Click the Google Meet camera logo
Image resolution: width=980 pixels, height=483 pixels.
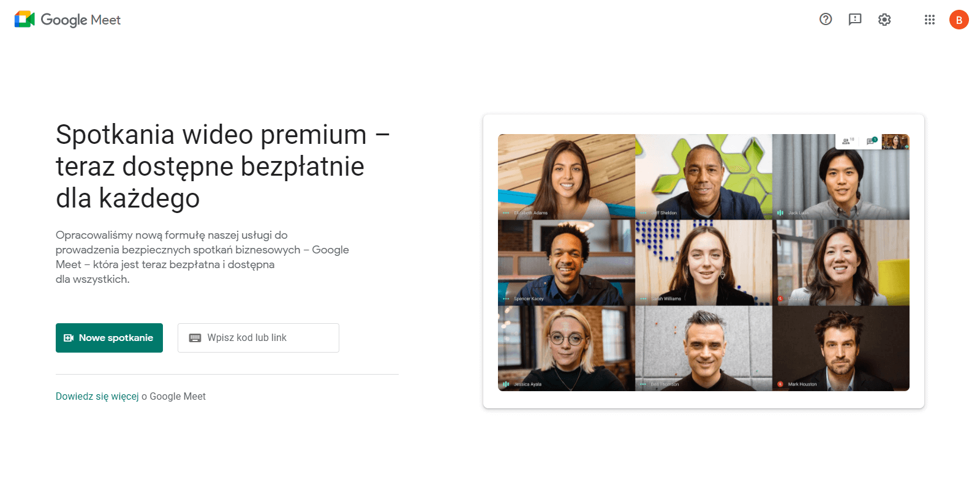(x=24, y=20)
